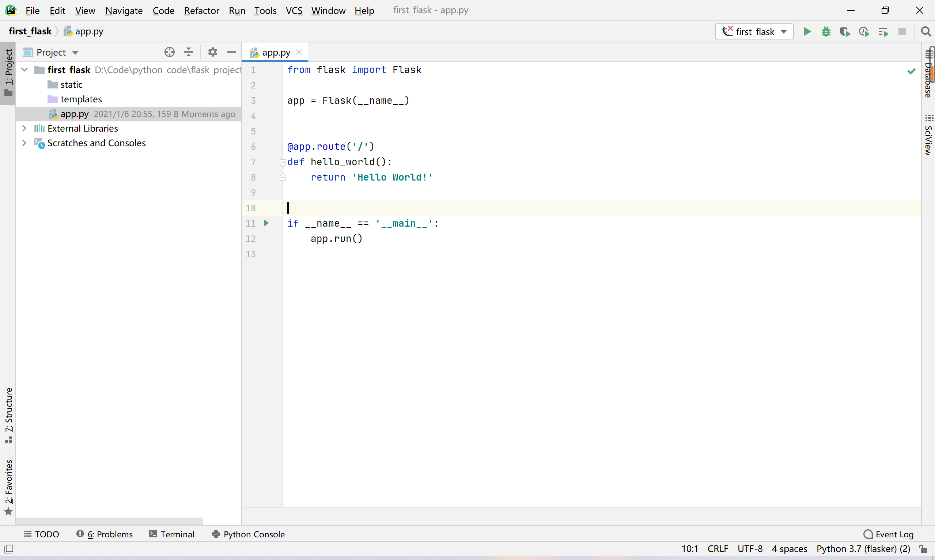Image resolution: width=935 pixels, height=560 pixels.
Task: Click first_flask breadcrumb in navigation bar
Action: [30, 31]
